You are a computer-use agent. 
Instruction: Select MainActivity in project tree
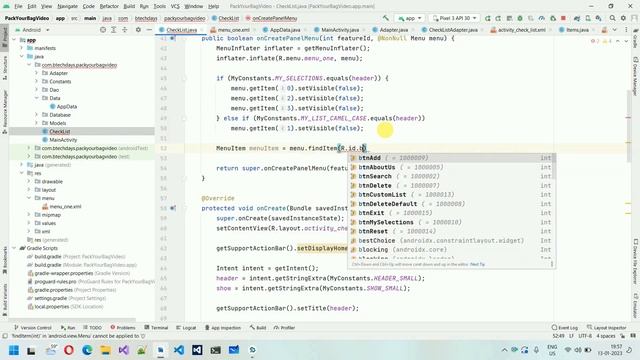(60, 140)
